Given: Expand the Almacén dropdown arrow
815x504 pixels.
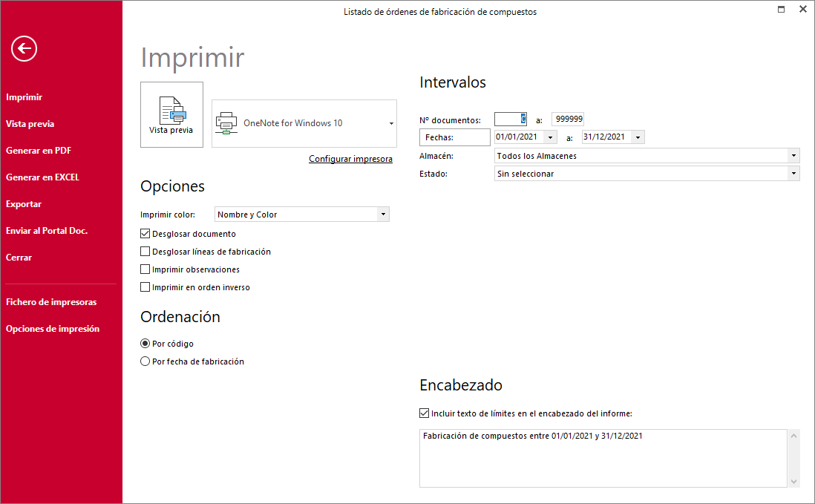Looking at the screenshot, I should click(x=793, y=155).
